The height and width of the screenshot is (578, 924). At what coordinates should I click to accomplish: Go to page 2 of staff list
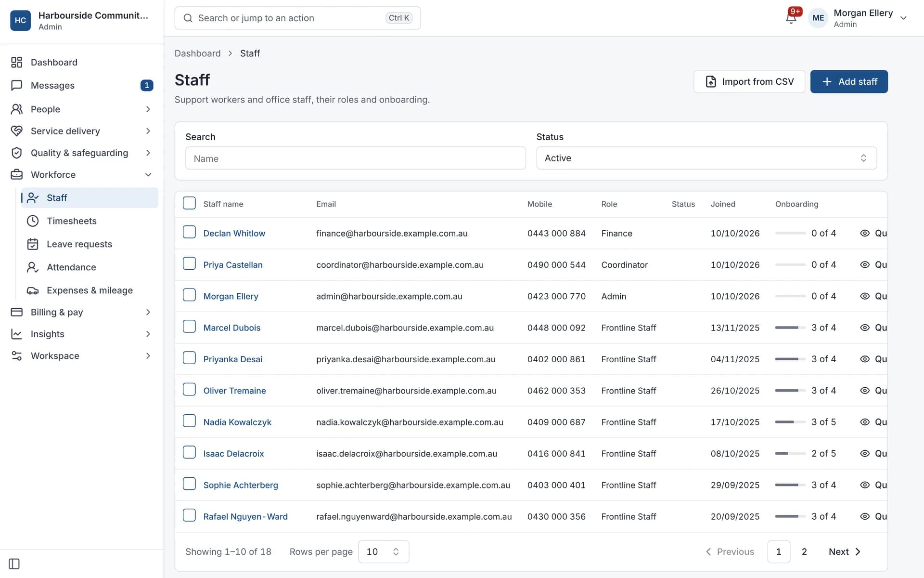804,552
